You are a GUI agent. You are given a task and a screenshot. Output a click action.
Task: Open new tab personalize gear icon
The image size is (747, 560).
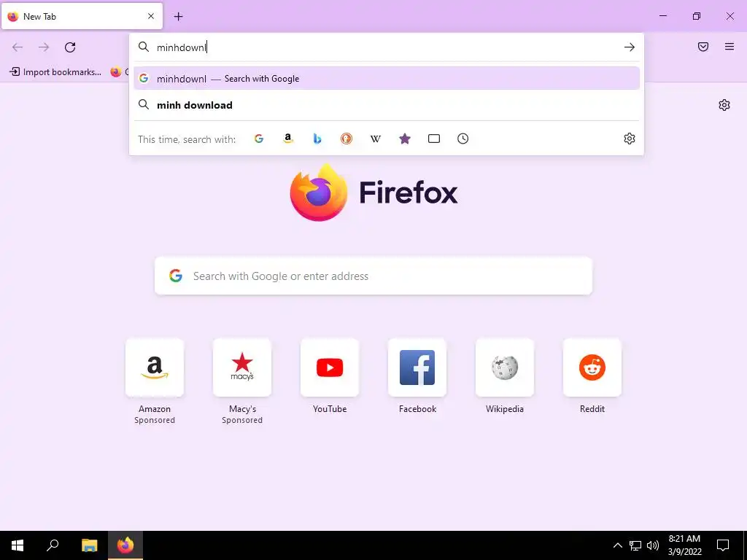[x=724, y=105]
